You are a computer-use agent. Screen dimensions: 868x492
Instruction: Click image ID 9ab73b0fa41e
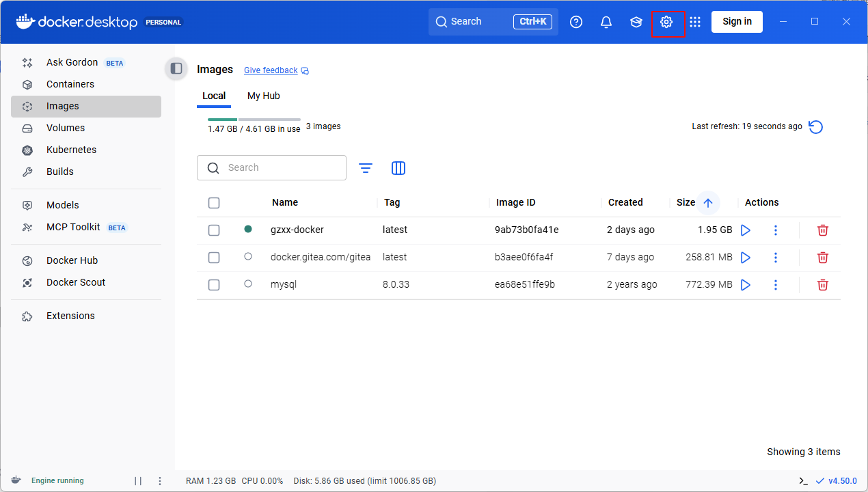pyautogui.click(x=527, y=230)
